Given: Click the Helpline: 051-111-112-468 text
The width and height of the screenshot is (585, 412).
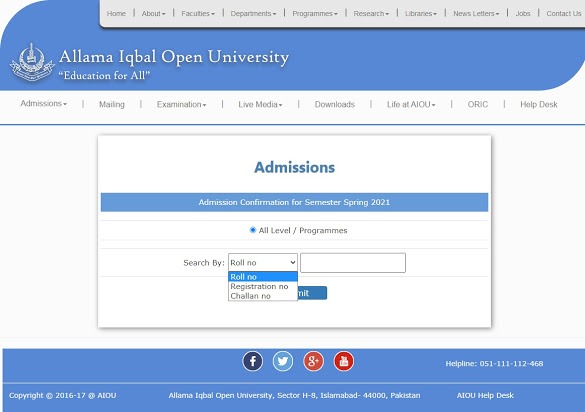Looking at the screenshot, I should pos(494,363).
